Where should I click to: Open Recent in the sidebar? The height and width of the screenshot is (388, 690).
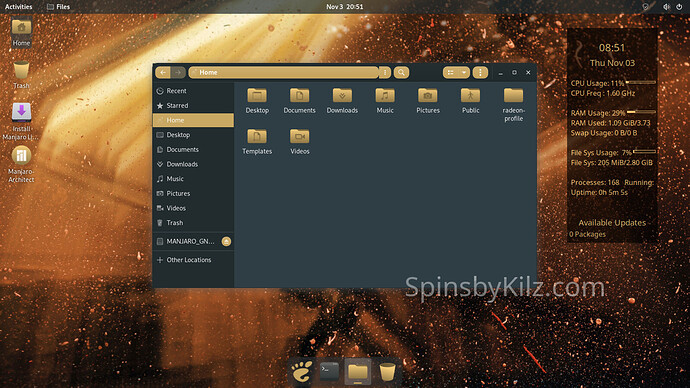[193, 91]
